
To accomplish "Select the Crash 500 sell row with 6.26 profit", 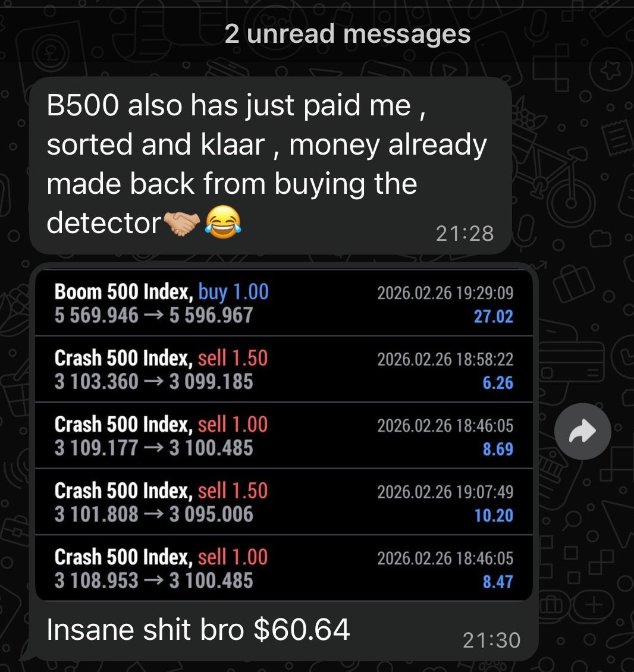I will (284, 369).
